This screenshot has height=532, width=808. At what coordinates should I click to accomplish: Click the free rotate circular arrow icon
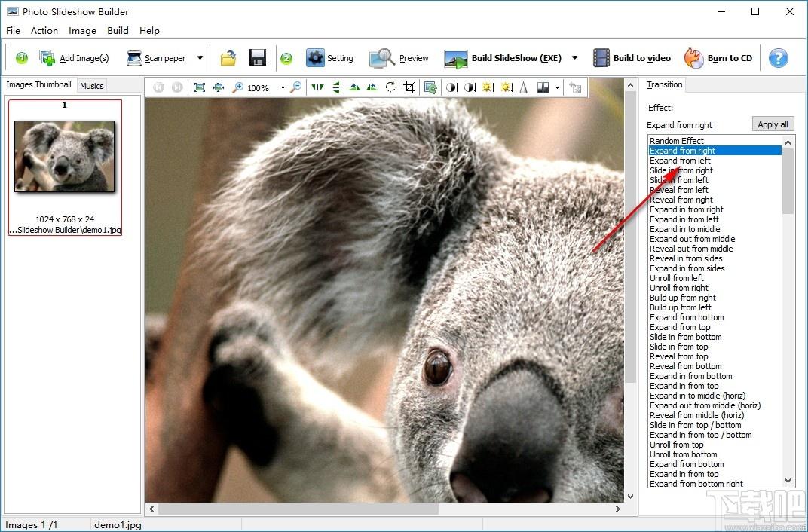(390, 87)
